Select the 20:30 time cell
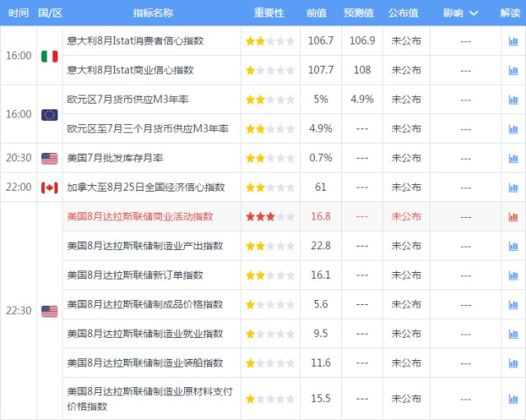 click(x=18, y=158)
